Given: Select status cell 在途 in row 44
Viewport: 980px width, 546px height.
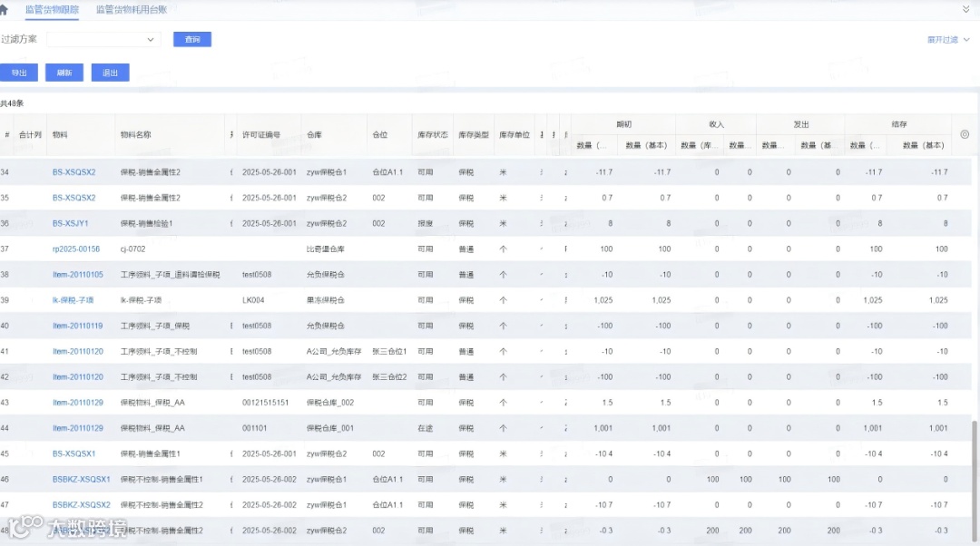Looking at the screenshot, I should (425, 428).
